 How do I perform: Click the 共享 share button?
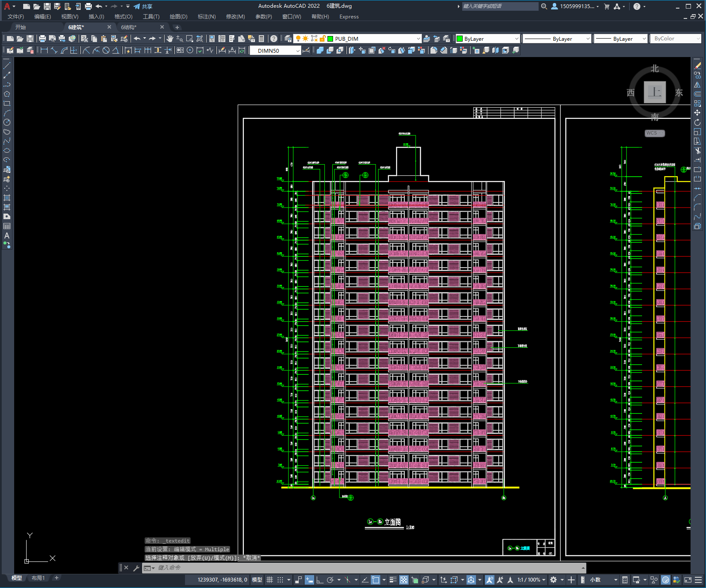click(143, 6)
